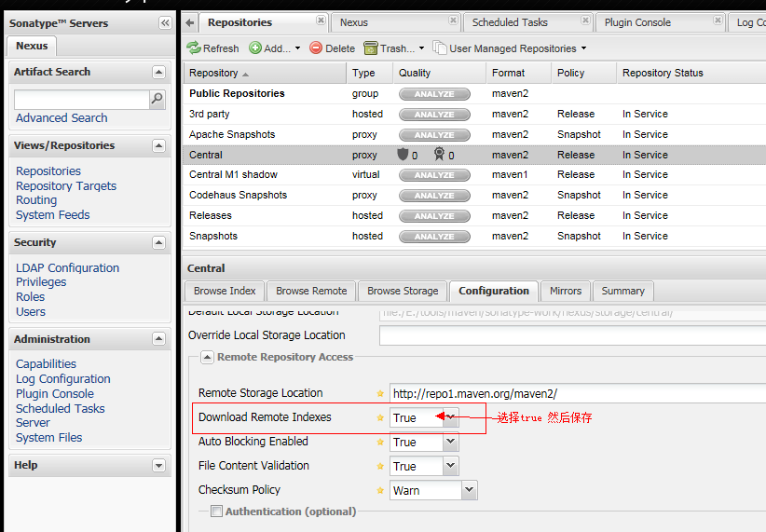Image resolution: width=766 pixels, height=532 pixels.
Task: Open the Capabilities link
Action: (x=46, y=364)
